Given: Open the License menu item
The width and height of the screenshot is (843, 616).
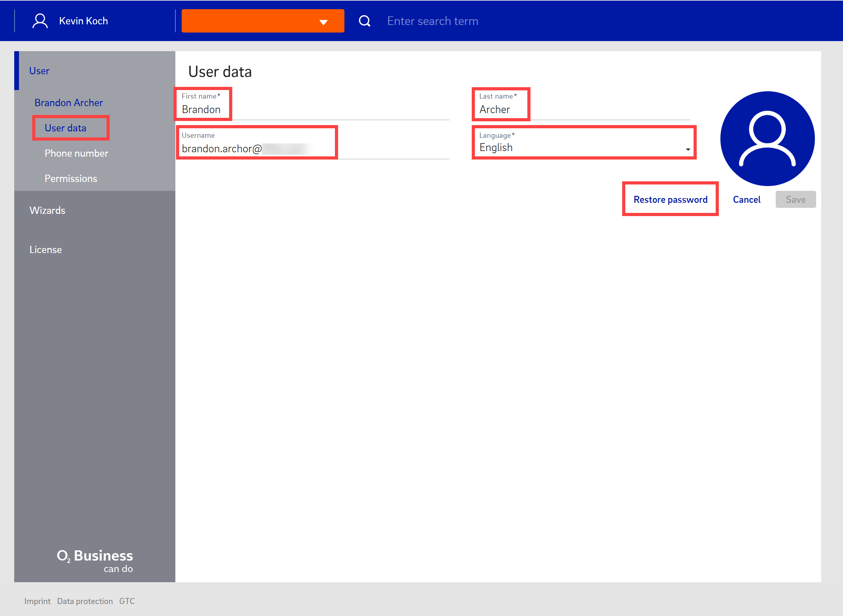Looking at the screenshot, I should pos(45,250).
